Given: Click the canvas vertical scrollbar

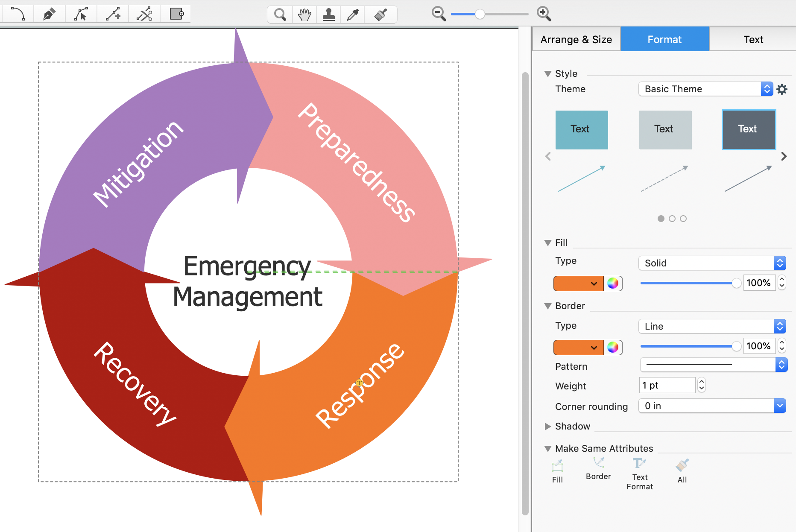Looking at the screenshot, I should click(x=525, y=294).
